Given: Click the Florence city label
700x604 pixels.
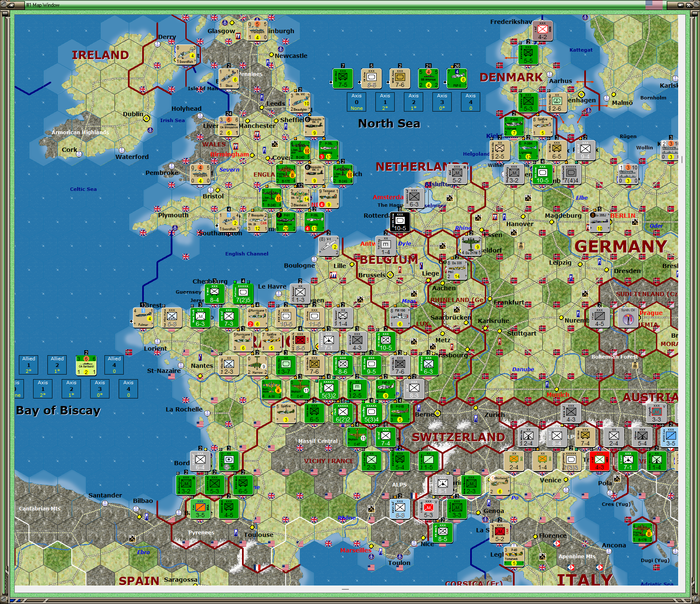Looking at the screenshot, I should click(x=553, y=536).
